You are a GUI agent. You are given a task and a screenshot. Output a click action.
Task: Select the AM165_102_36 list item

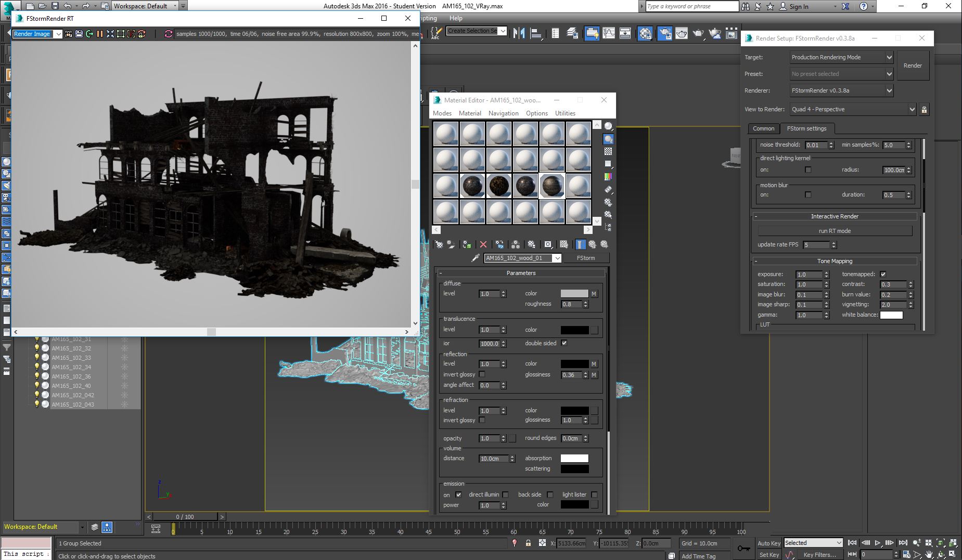point(71,376)
